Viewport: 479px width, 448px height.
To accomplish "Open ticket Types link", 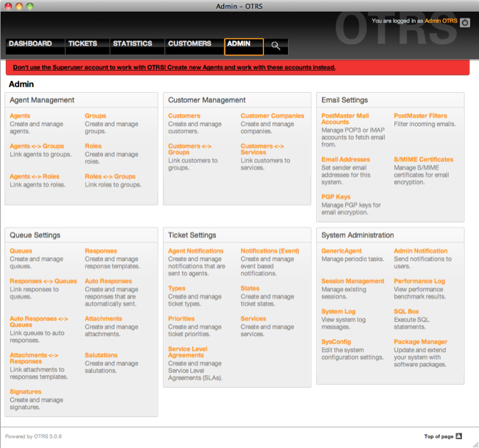I will 177,288.
